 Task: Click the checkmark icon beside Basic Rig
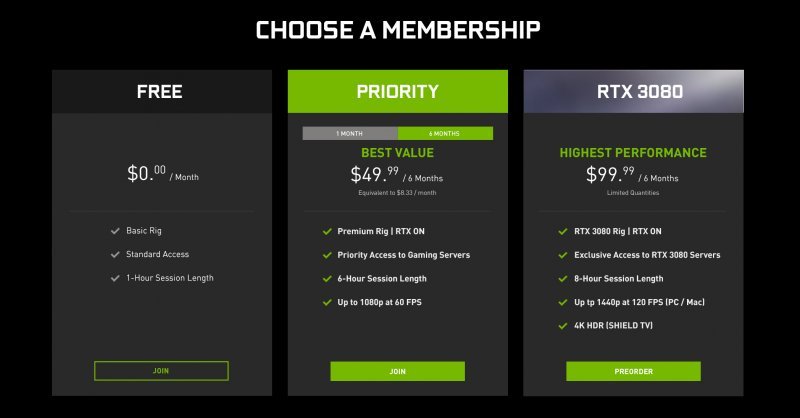pyautogui.click(x=115, y=231)
